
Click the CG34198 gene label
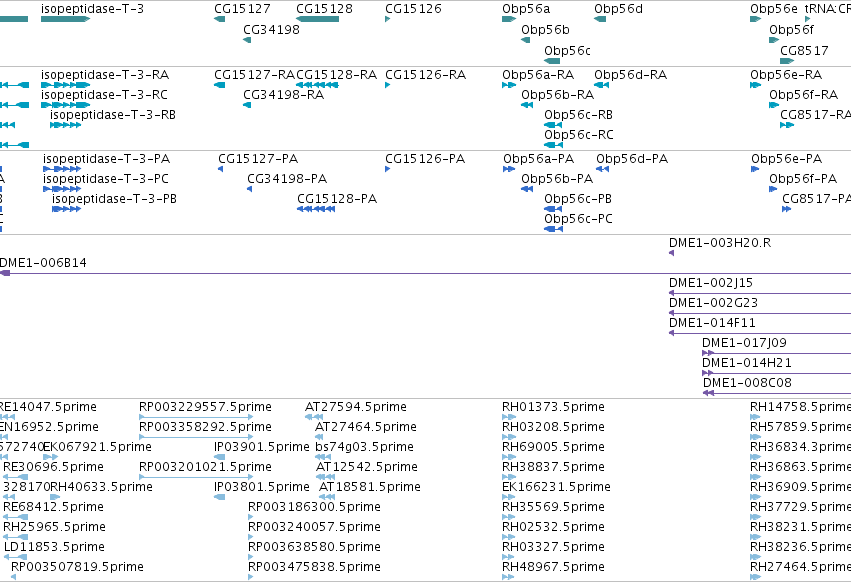(271, 30)
